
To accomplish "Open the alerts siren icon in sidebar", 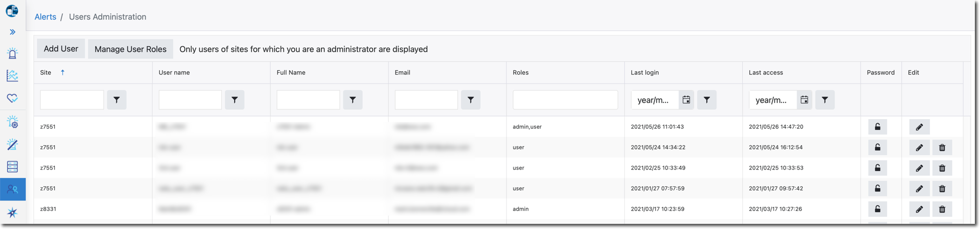I will [x=13, y=53].
